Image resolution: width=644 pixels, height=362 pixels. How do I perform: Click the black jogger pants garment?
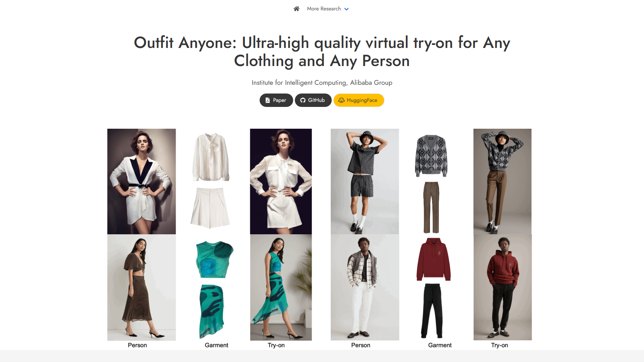[432, 311]
